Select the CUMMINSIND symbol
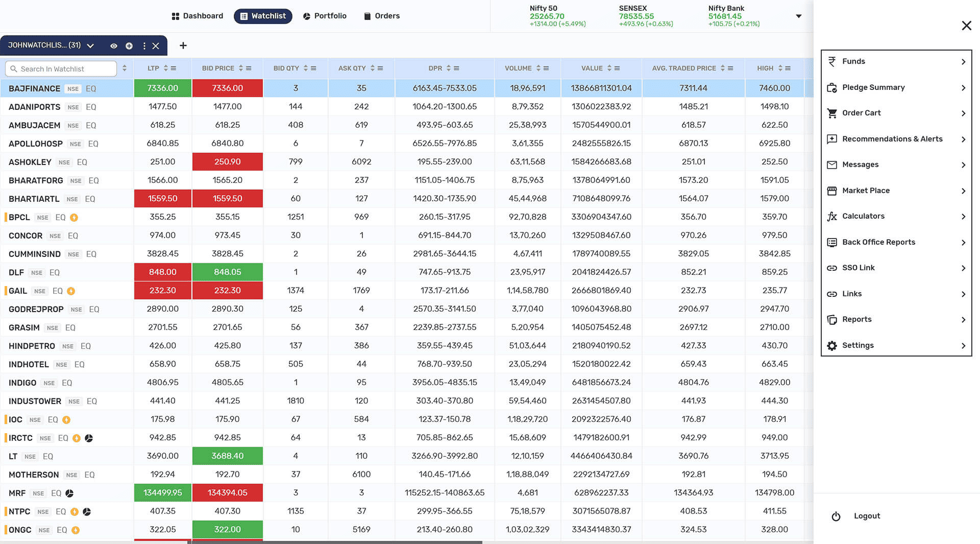Viewport: 980px width, 544px height. pyautogui.click(x=35, y=254)
